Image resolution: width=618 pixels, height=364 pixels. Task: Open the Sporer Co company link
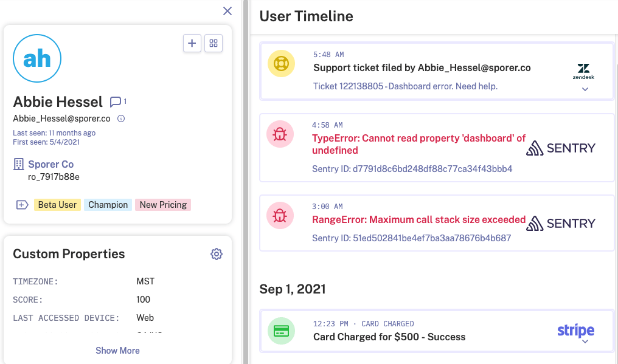[x=51, y=164]
